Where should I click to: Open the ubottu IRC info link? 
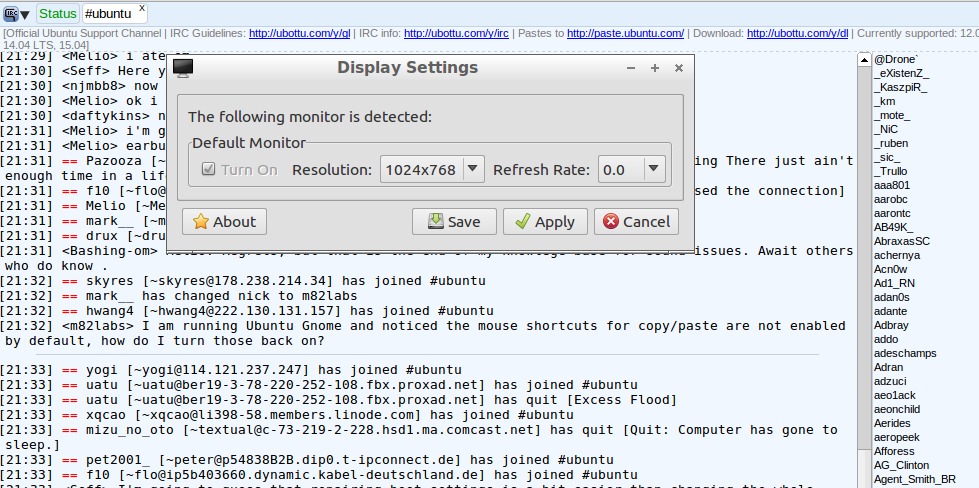456,33
